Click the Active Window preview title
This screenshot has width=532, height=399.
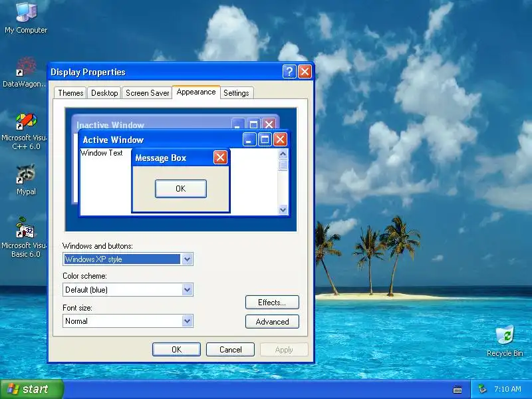[x=113, y=140]
